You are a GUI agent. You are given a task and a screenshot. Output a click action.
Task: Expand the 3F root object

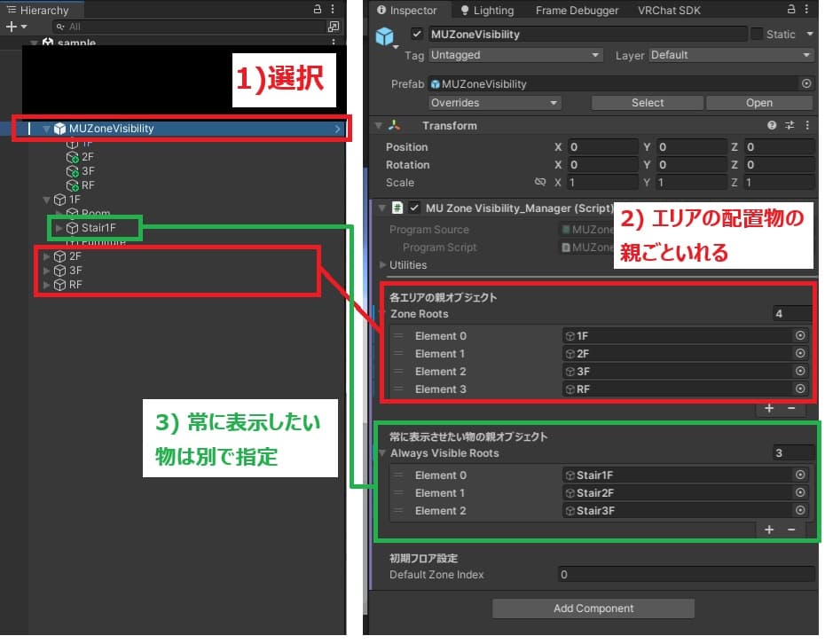(46, 271)
